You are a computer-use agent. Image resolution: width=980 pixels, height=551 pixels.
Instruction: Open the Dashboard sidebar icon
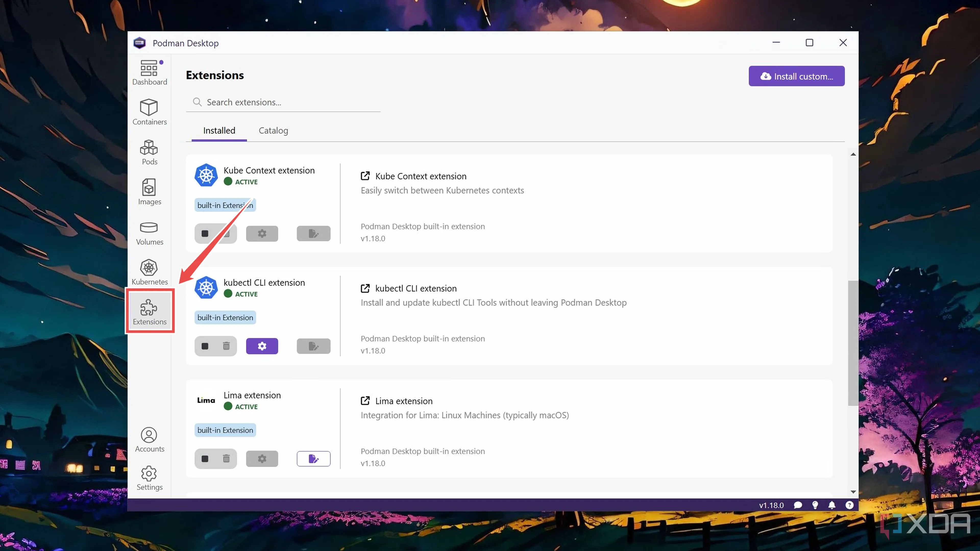coord(149,72)
